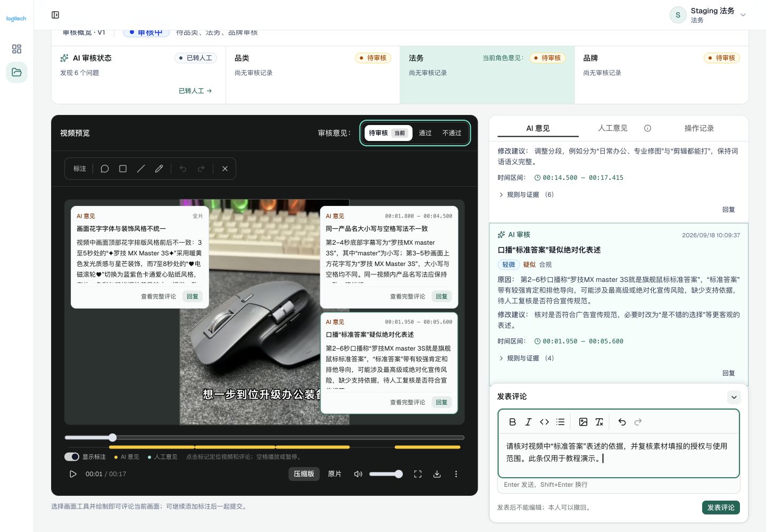766x532 pixels.
Task: Apply italic in comment editor
Action: click(x=528, y=422)
